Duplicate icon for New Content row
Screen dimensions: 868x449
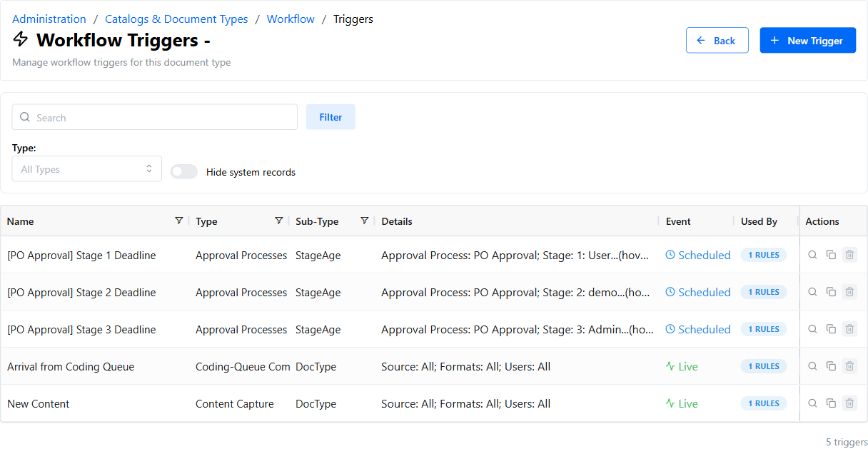click(831, 403)
